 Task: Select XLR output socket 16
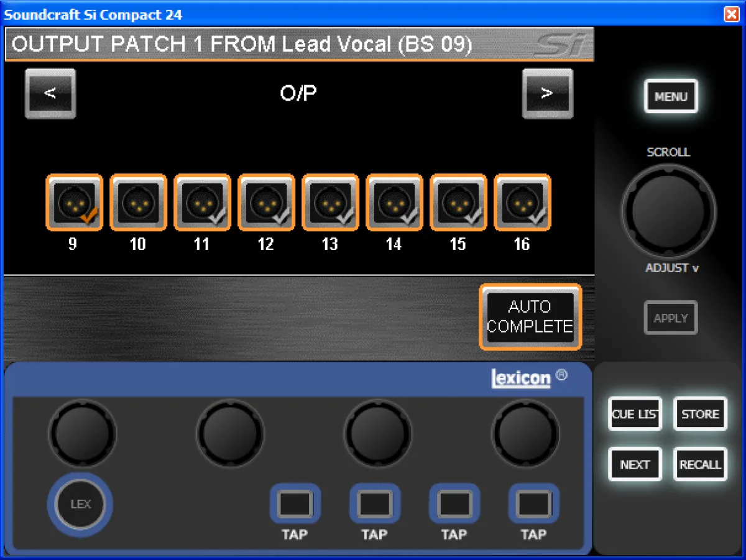[x=522, y=203]
